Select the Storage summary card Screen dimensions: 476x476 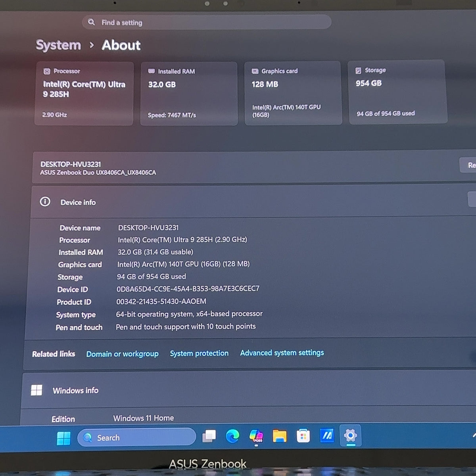tap(398, 92)
